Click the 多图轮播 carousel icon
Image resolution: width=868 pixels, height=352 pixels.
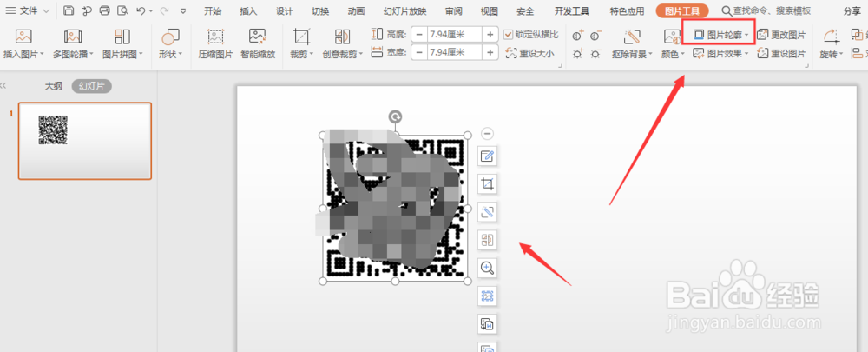coord(73,37)
